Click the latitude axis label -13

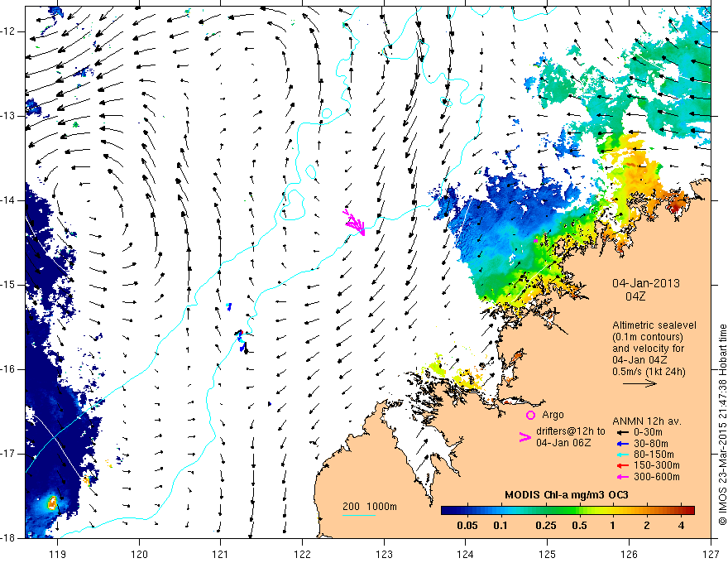point(8,116)
